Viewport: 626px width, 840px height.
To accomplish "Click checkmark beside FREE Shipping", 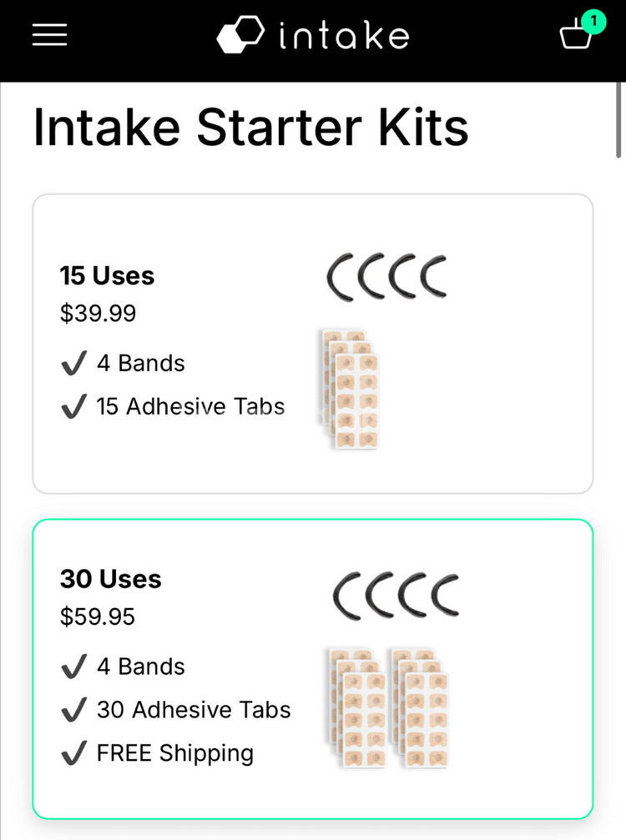I will [74, 752].
